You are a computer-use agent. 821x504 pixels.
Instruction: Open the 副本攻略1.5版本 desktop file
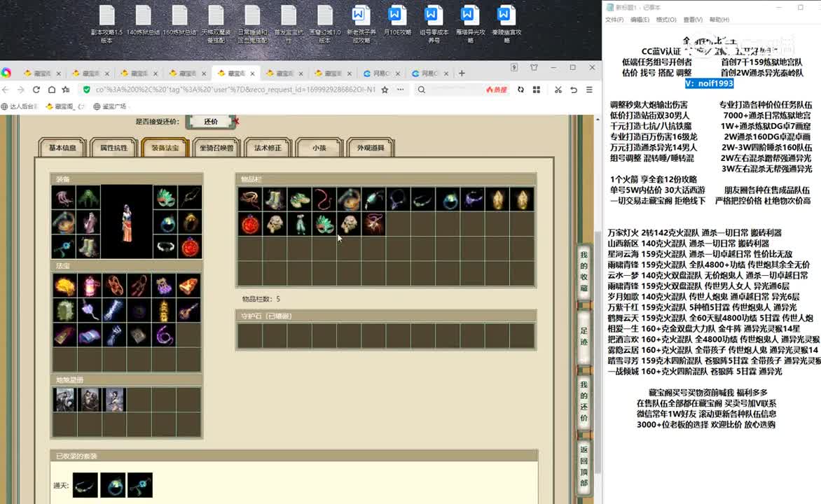pyautogui.click(x=106, y=24)
